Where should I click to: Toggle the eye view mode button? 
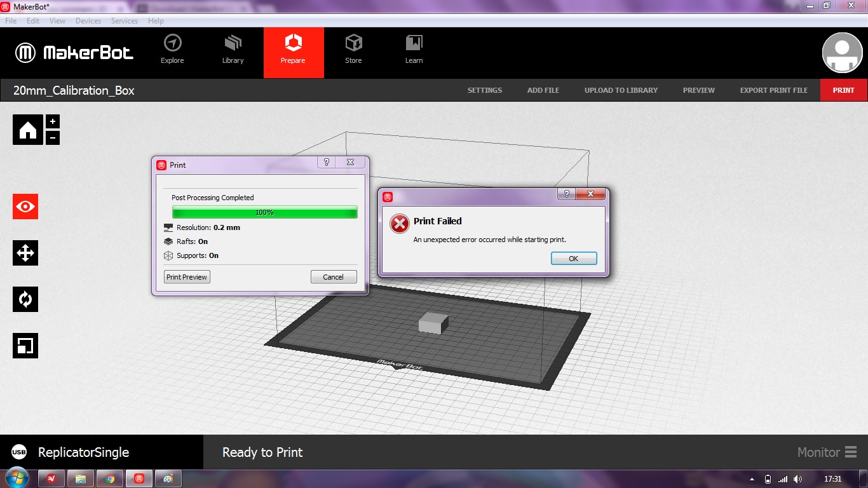(25, 207)
